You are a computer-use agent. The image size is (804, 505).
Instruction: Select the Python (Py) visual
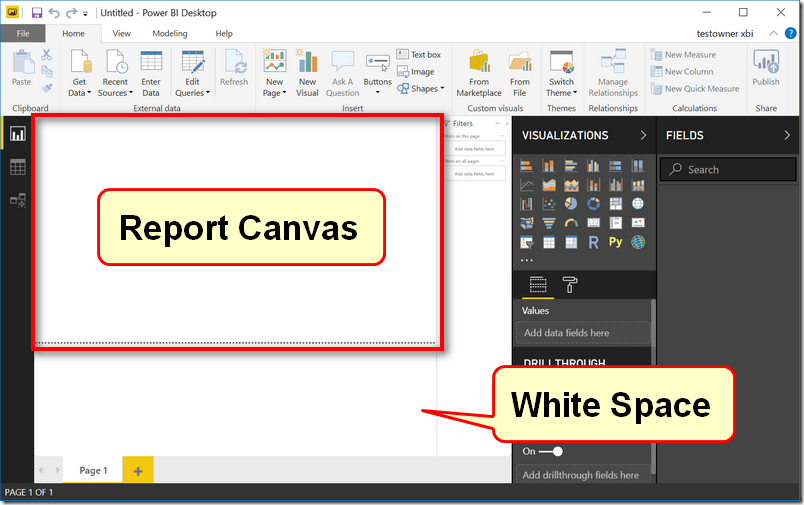pos(615,242)
